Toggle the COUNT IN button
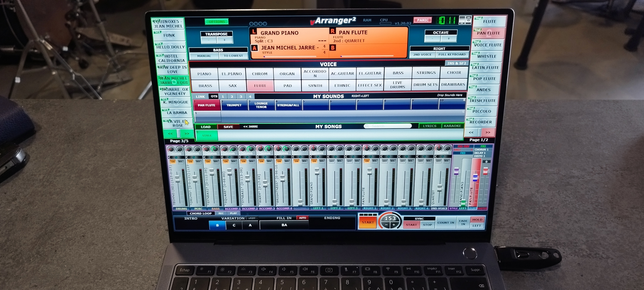This screenshot has width=644, height=290. click(x=446, y=223)
